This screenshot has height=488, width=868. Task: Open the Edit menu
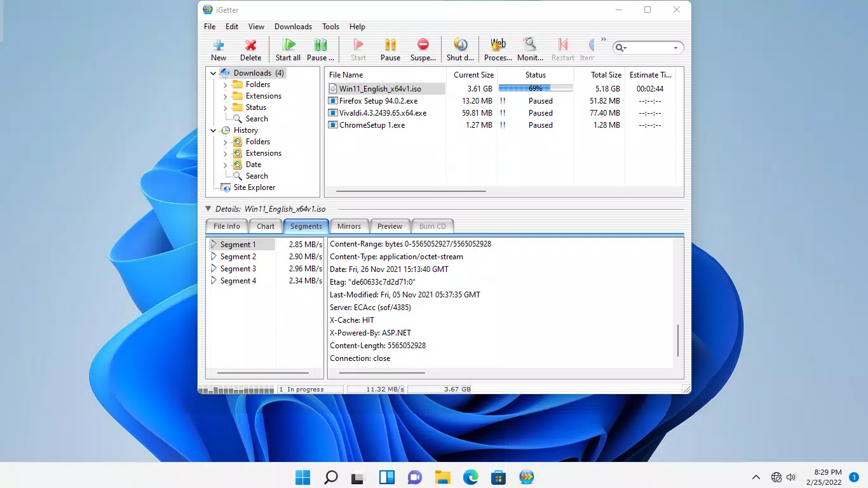[232, 27]
